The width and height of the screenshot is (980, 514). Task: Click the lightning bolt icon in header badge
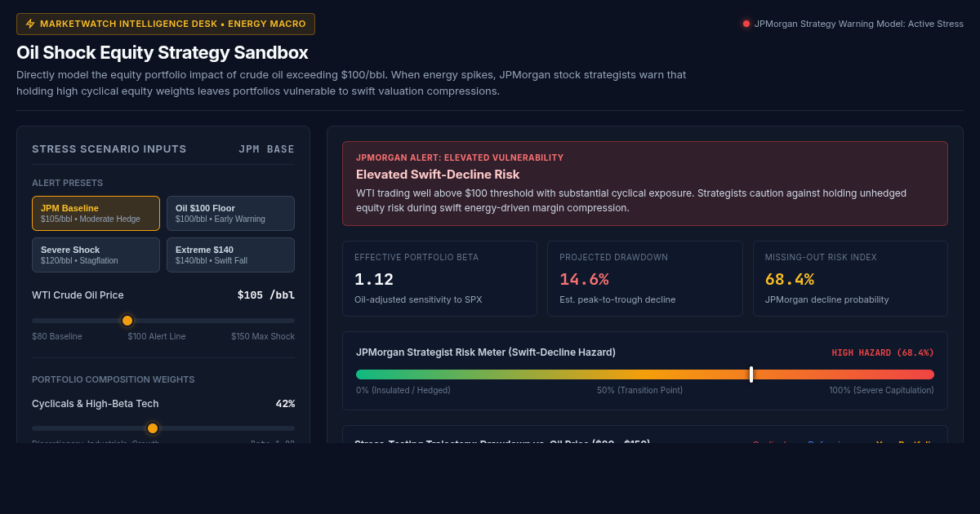[x=30, y=24]
